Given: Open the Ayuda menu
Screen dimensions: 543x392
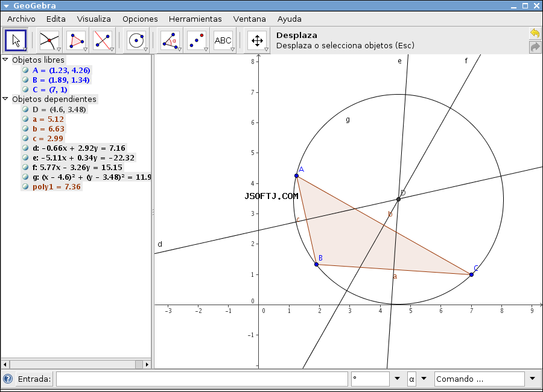Looking at the screenshot, I should tap(289, 19).
